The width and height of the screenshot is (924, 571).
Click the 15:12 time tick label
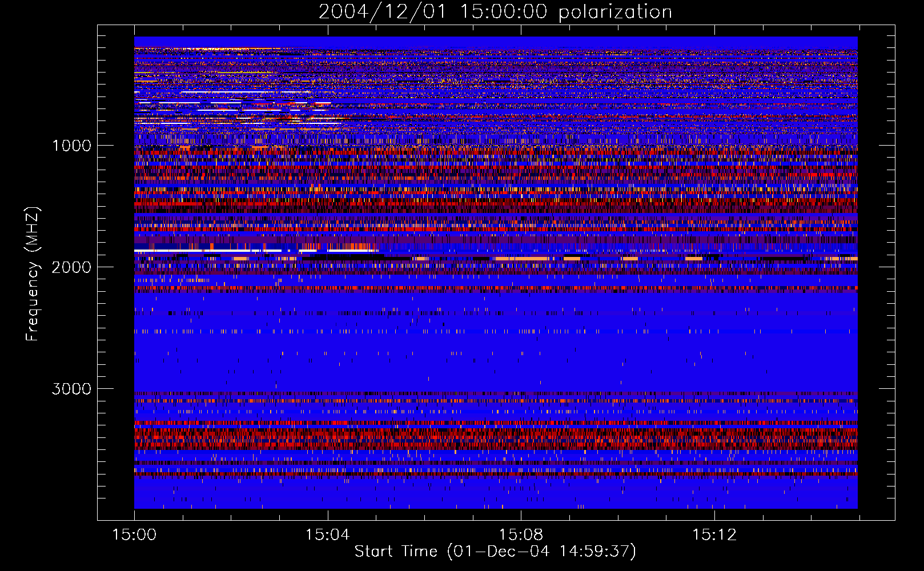pyautogui.click(x=714, y=534)
